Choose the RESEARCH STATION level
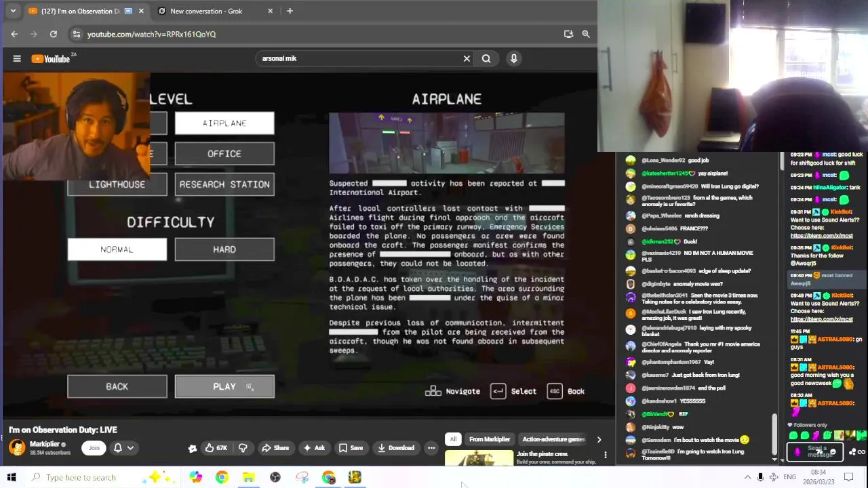This screenshot has height=488, width=868. click(x=224, y=184)
